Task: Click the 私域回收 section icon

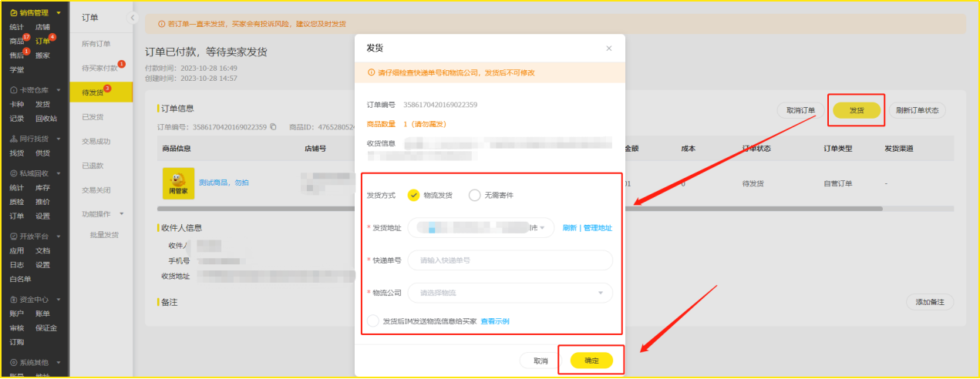Action: point(14,174)
